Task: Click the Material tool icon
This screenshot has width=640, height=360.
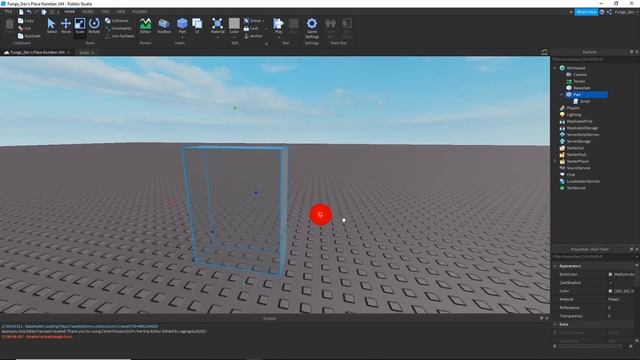Action: click(x=218, y=24)
